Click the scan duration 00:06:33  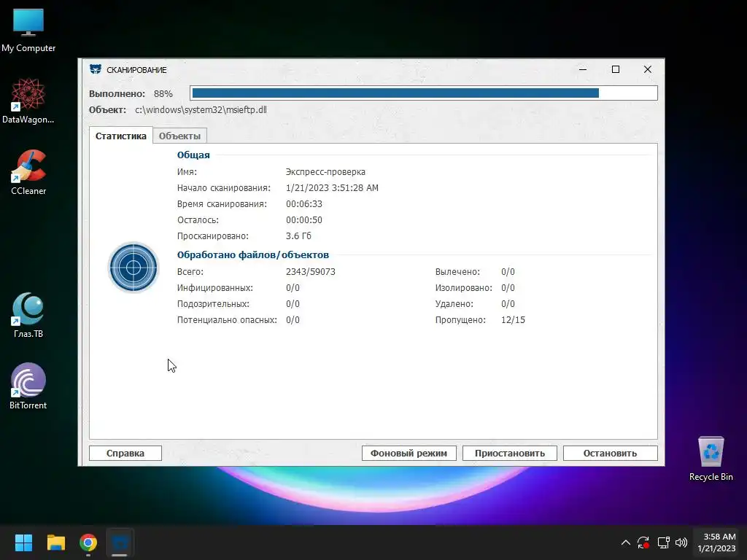click(x=304, y=204)
